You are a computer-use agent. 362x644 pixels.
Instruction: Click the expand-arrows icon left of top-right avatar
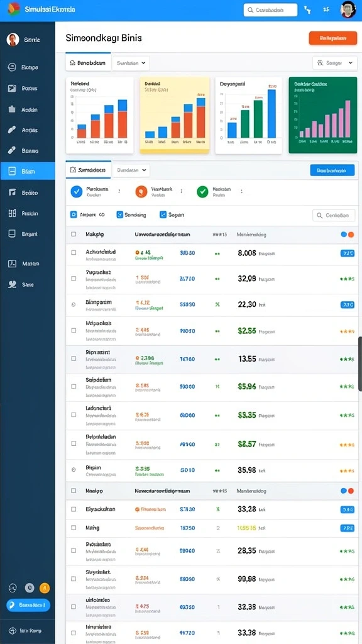(x=326, y=9)
